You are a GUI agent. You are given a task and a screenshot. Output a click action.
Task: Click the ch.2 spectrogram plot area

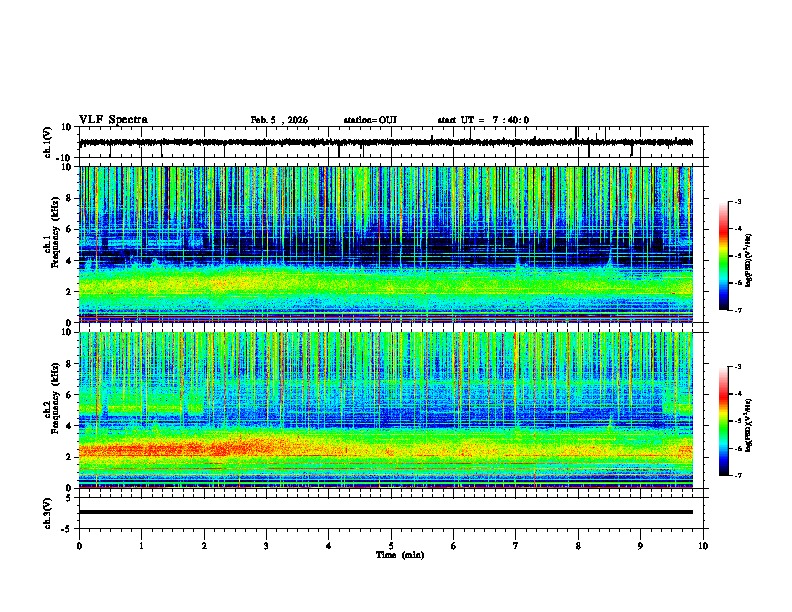click(386, 410)
